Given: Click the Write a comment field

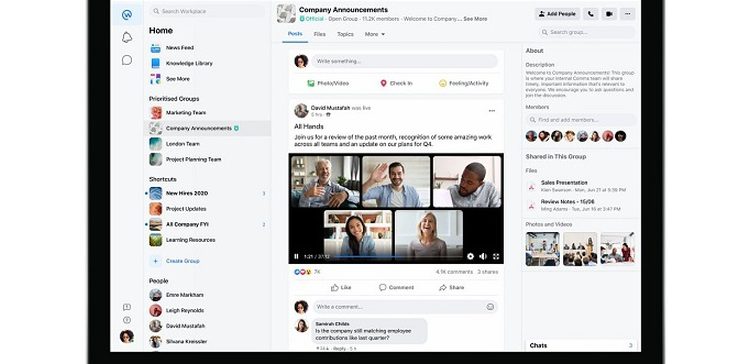Looking at the screenshot, I should tap(405, 307).
